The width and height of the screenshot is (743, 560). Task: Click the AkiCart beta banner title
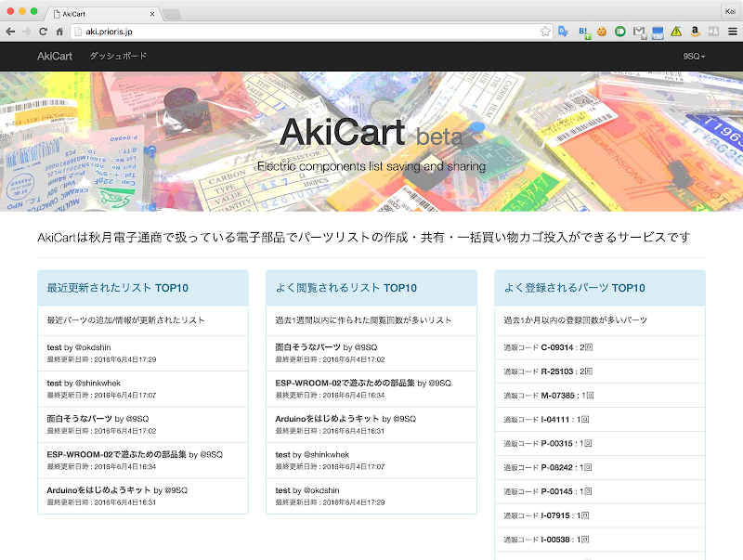point(371,132)
